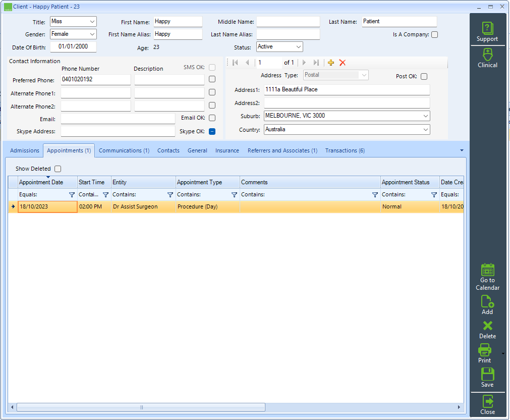This screenshot has width=510, height=420.
Task: Click the Close button in sidebar
Action: point(487,404)
